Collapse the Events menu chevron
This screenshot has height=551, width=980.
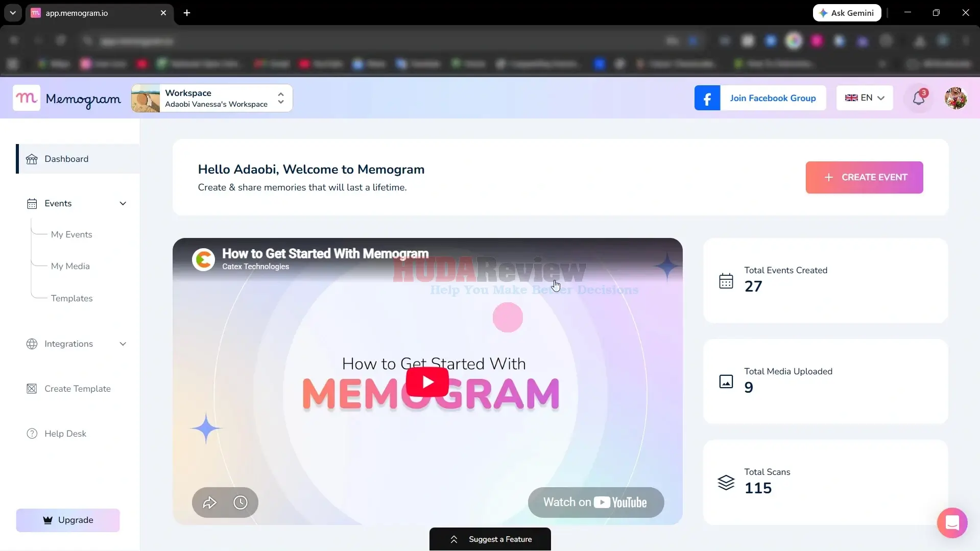coord(123,203)
